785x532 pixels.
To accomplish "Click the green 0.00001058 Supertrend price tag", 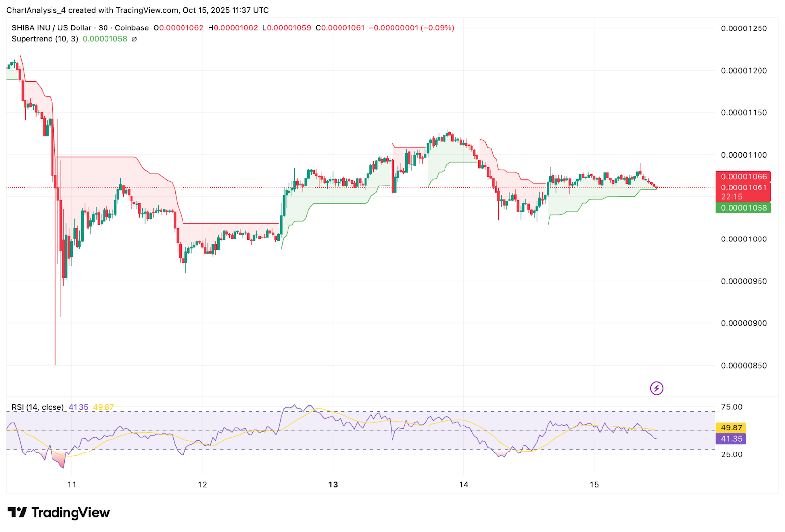I will coord(743,208).
